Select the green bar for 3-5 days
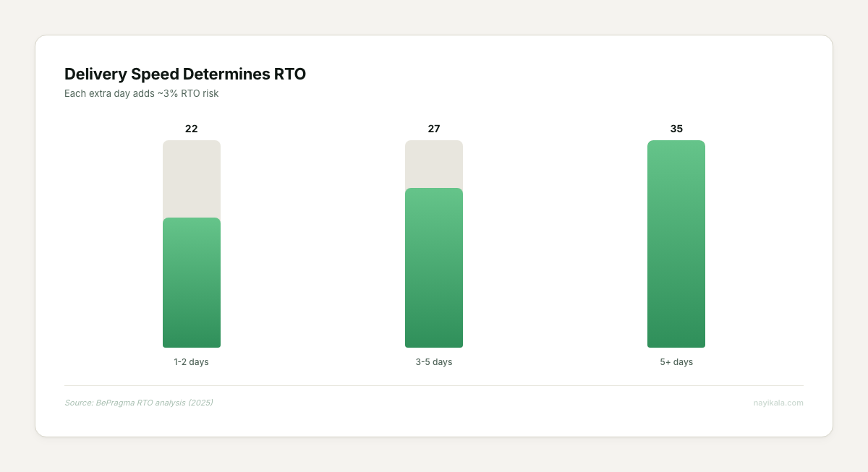Screen dimensions: 868x472 pos(434,267)
